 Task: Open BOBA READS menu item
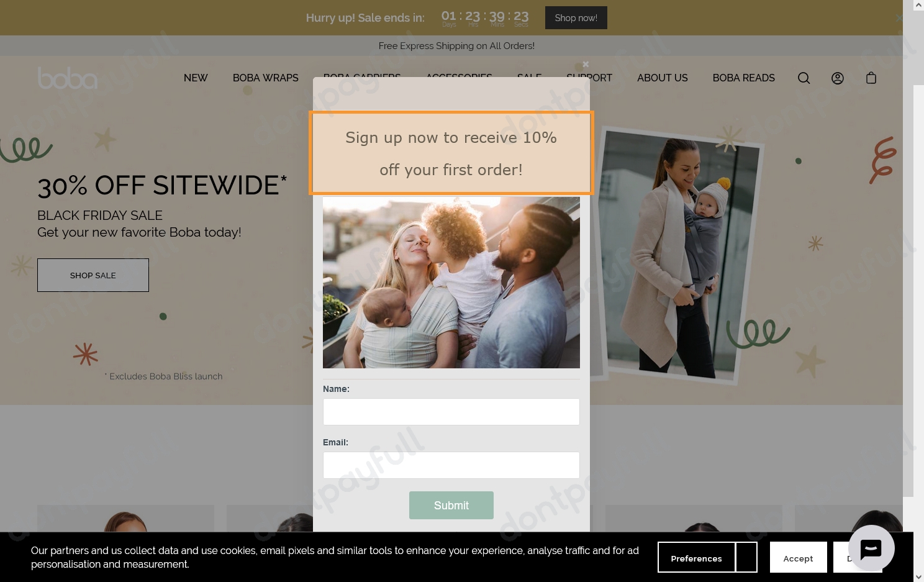[x=744, y=78]
